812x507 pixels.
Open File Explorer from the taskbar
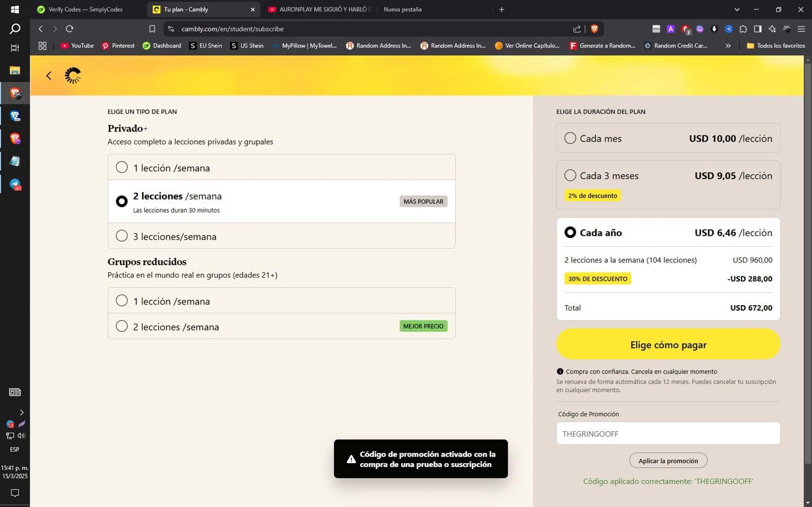coord(15,70)
